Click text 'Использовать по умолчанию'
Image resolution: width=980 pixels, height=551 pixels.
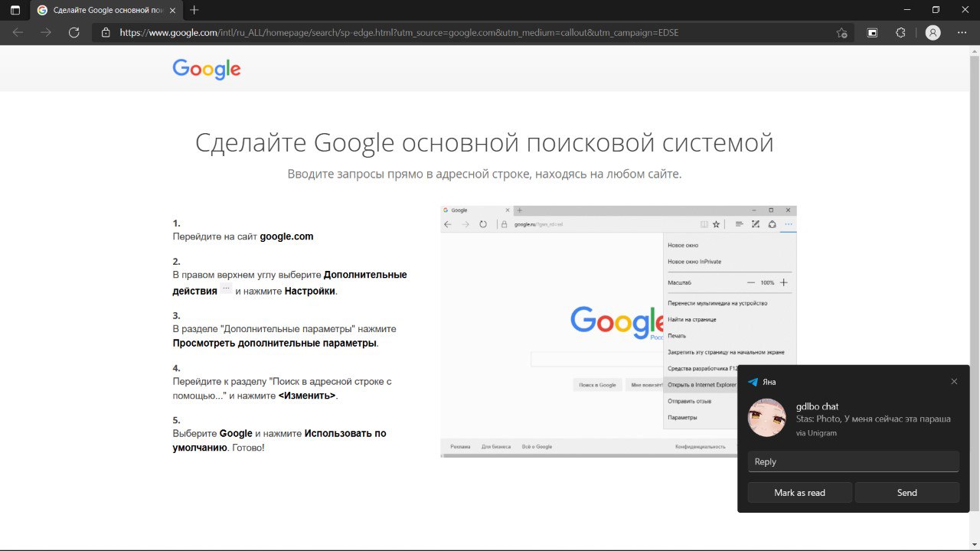(279, 440)
